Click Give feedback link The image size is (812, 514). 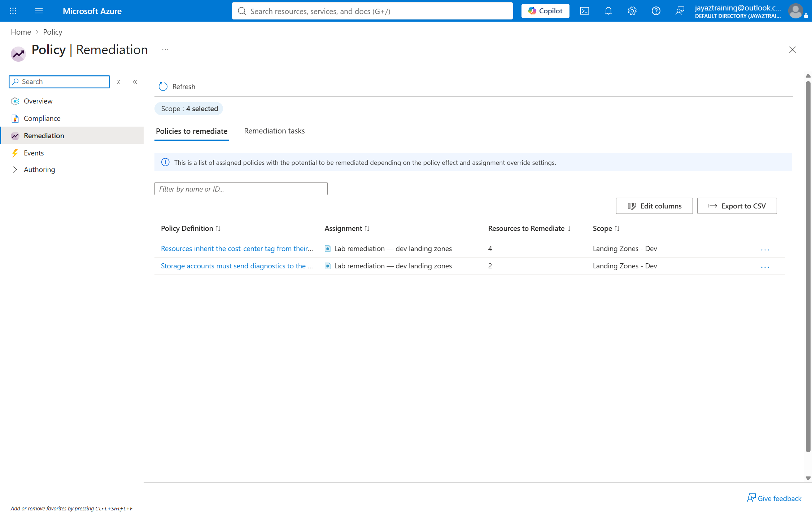(774, 498)
